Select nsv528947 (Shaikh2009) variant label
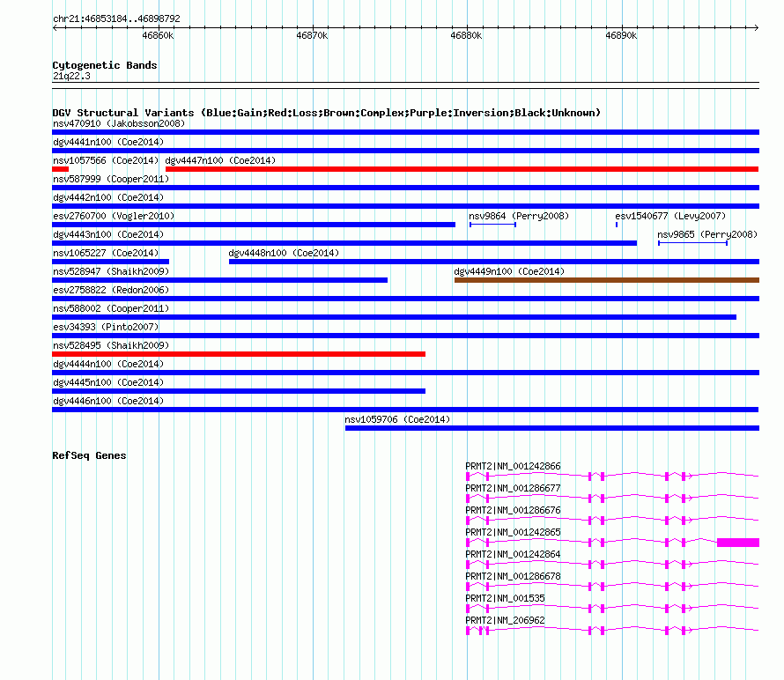The image size is (784, 680). (x=111, y=271)
